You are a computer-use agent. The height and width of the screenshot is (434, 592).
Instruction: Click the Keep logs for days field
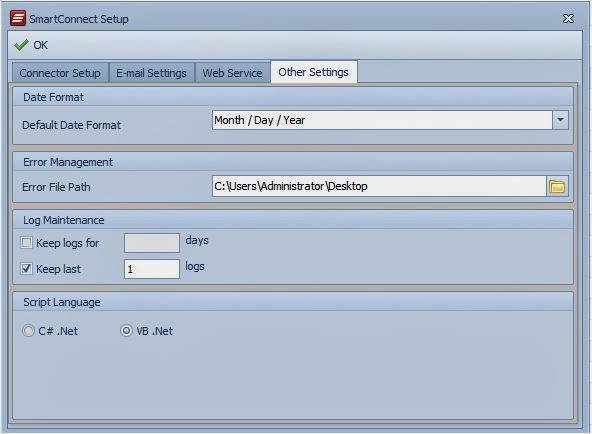click(152, 243)
